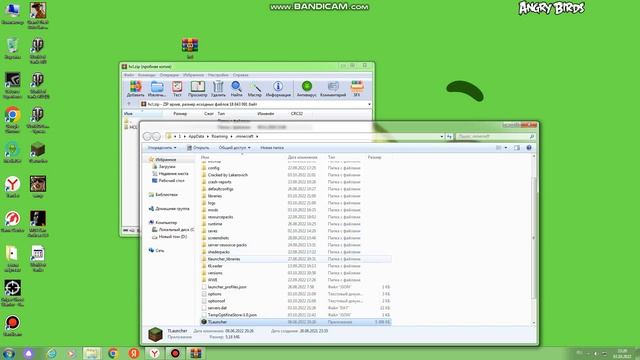
Task: Click the Информация (Info) icon in WinRAR
Action: click(x=278, y=89)
